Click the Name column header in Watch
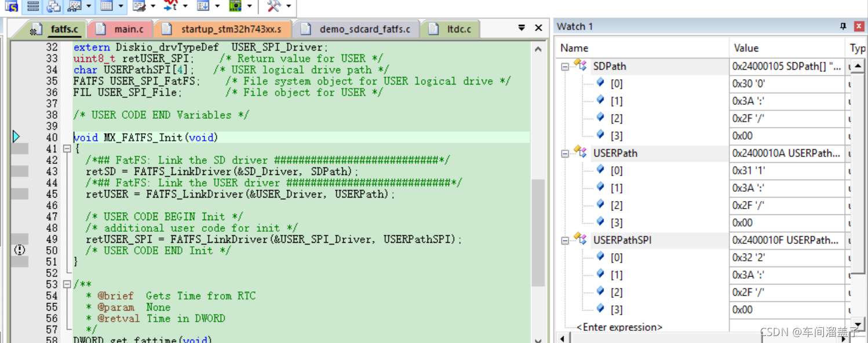The height and width of the screenshot is (343, 868). click(x=642, y=48)
